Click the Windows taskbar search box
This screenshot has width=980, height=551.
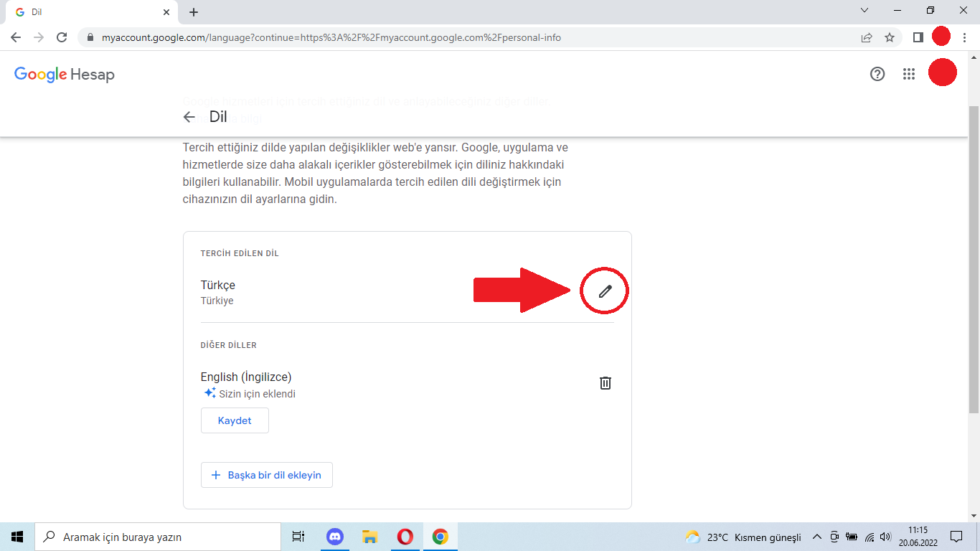click(158, 537)
